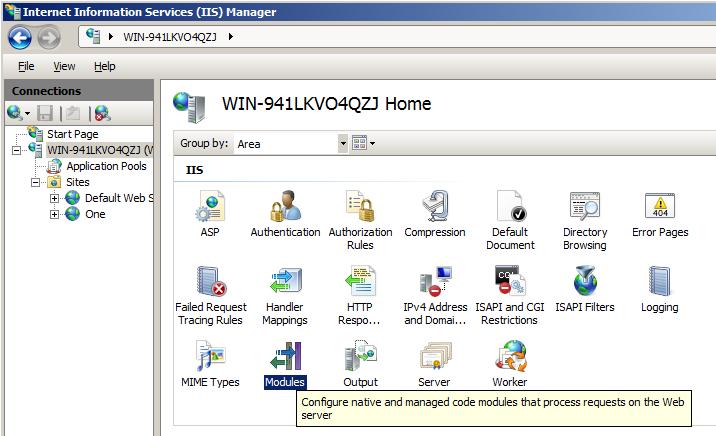Open the ASP feature icon
This screenshot has height=436, width=716.
click(x=210, y=214)
